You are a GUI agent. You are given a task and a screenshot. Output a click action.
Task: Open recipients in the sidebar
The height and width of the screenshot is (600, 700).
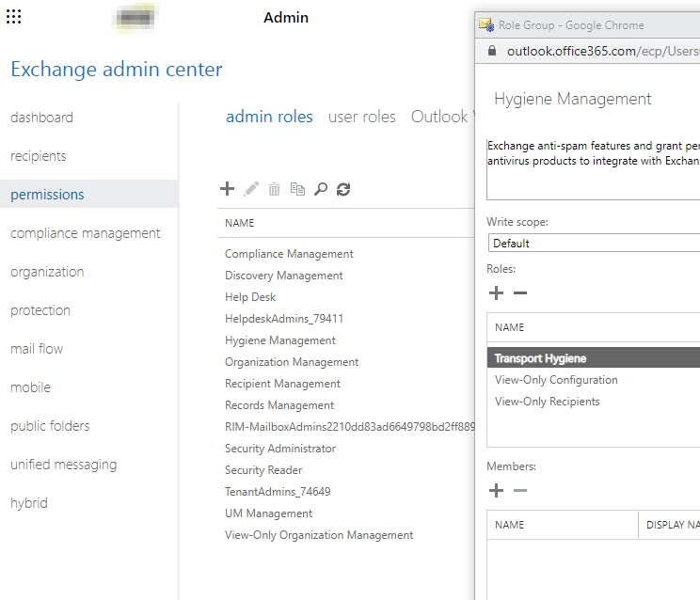[38, 156]
